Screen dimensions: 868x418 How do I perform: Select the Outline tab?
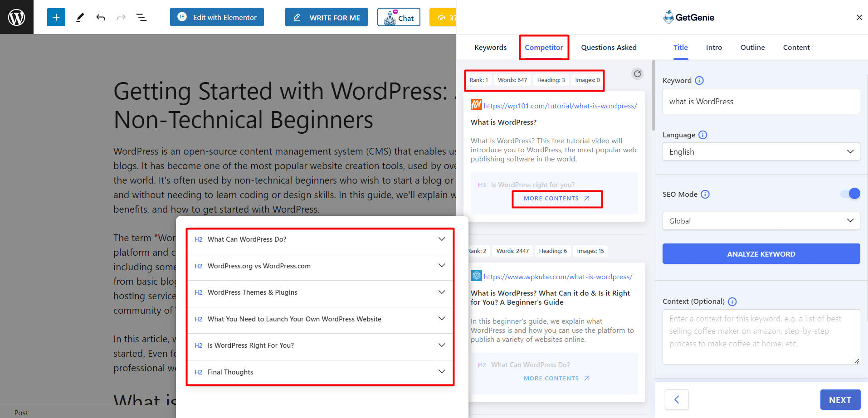tap(753, 47)
